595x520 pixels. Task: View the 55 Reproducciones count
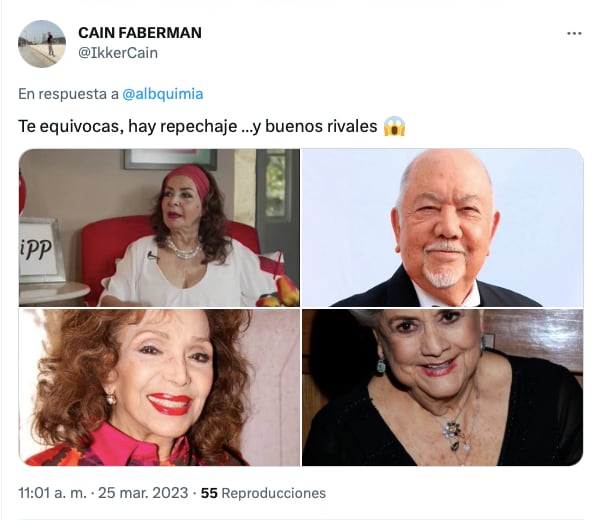pos(263,493)
